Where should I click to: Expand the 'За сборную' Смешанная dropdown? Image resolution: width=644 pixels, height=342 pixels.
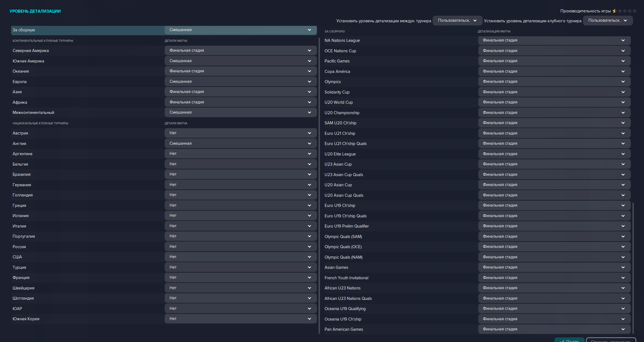click(x=240, y=30)
